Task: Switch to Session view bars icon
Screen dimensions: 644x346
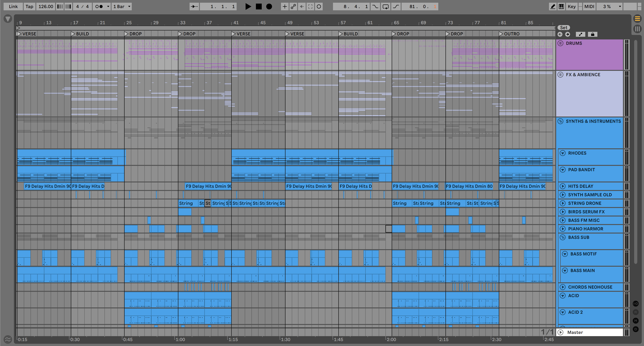Action: (637, 29)
